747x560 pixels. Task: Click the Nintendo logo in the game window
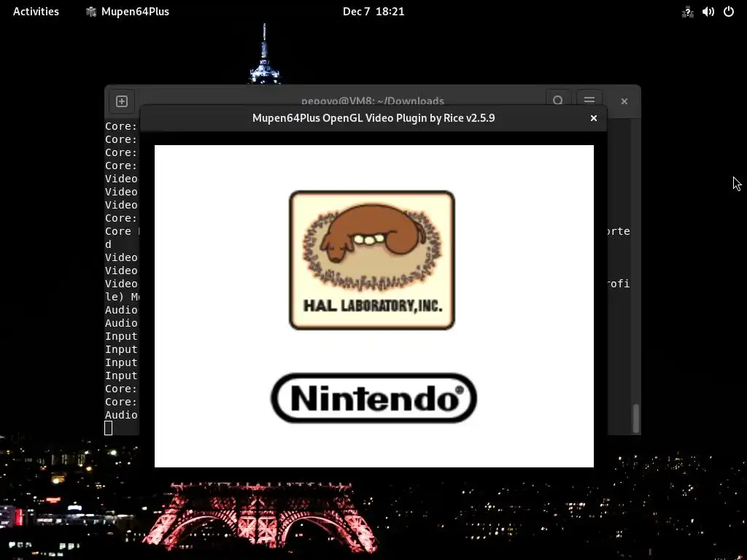tap(373, 398)
